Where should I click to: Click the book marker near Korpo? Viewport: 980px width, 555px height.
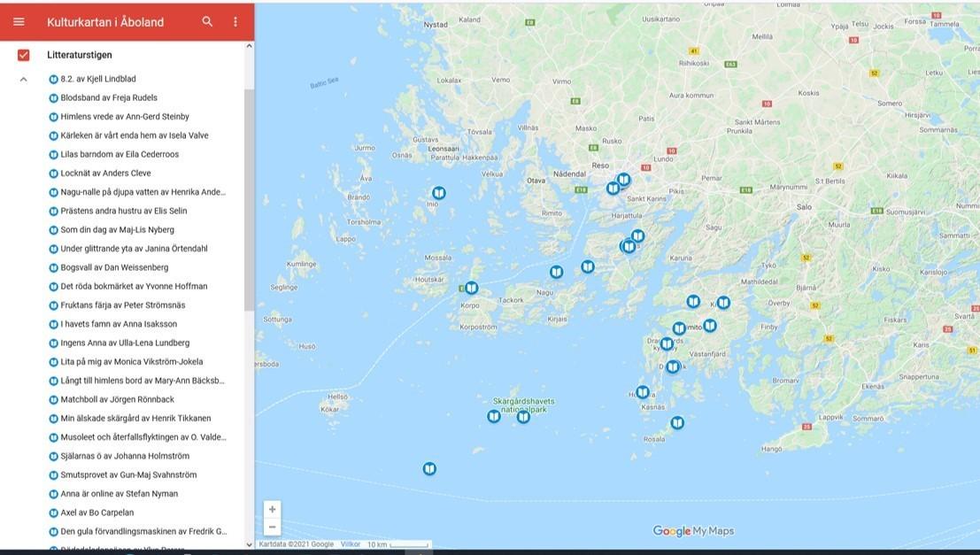tap(471, 288)
